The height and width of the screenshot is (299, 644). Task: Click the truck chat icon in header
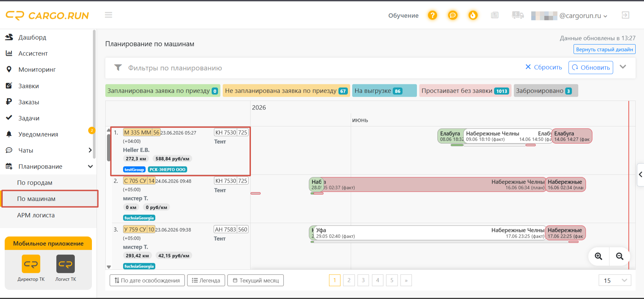pos(518,15)
